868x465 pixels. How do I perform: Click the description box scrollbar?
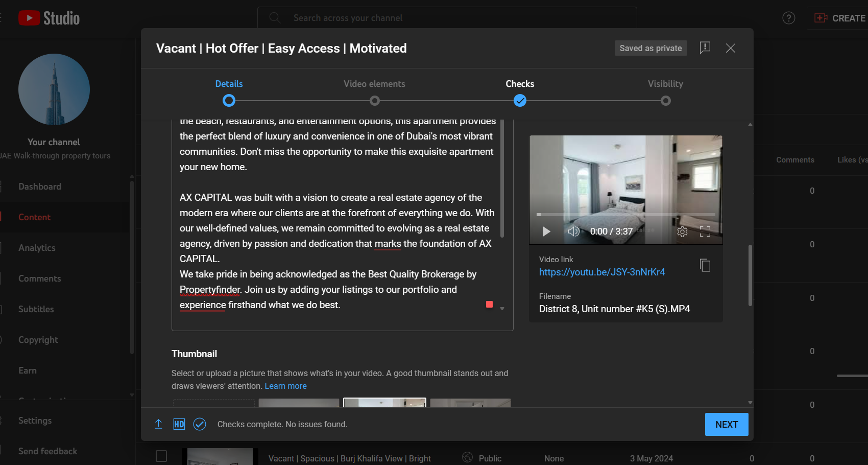pos(502,179)
